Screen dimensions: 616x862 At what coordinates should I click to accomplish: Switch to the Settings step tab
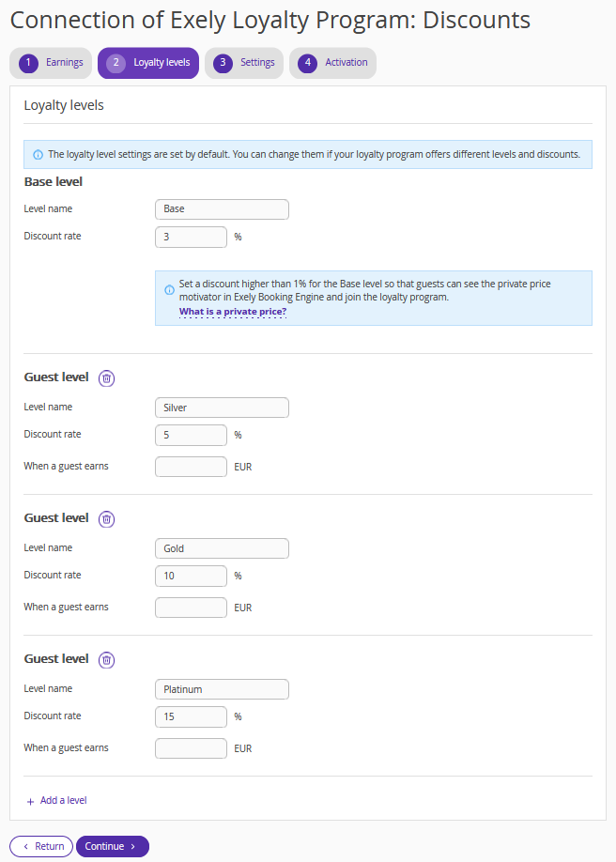[244, 63]
